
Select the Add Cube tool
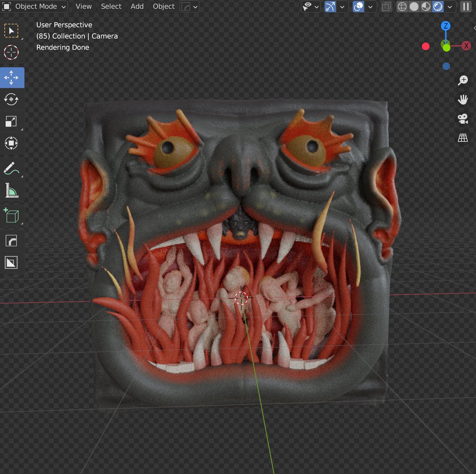11,216
